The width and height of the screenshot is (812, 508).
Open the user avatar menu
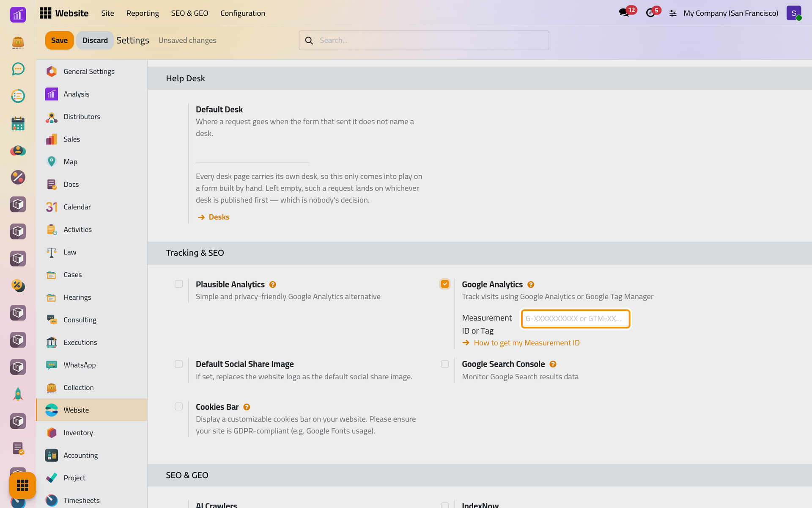click(x=794, y=13)
